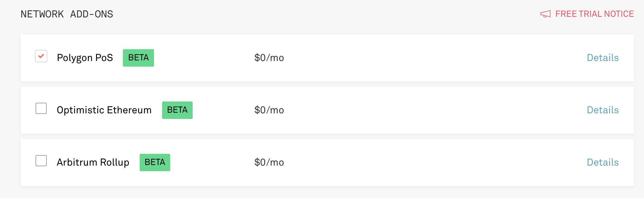Click the Optimistic Ethereum name label

104,110
